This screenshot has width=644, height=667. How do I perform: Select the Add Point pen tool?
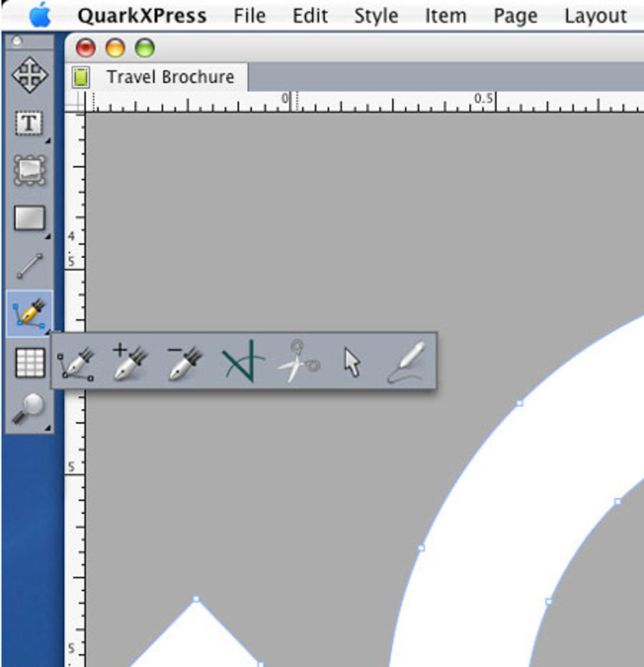(x=128, y=360)
